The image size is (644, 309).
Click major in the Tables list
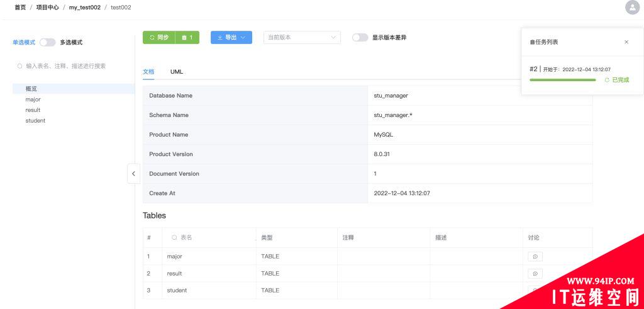pos(175,256)
